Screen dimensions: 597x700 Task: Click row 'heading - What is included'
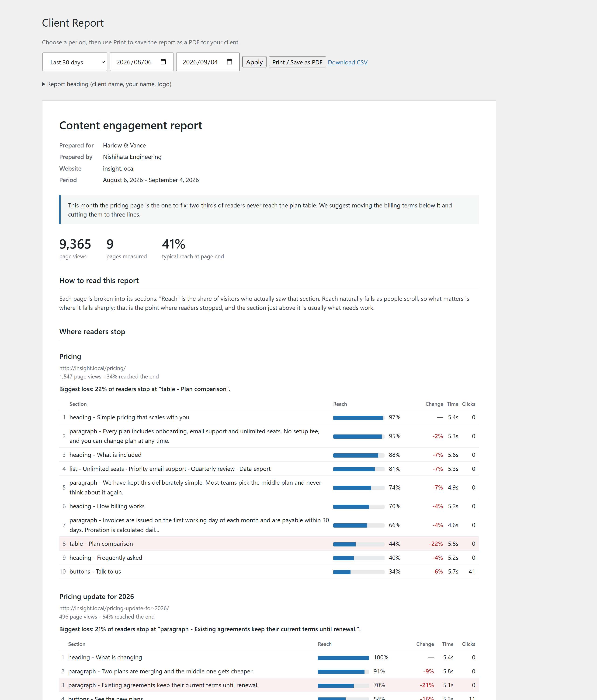[x=269, y=455]
